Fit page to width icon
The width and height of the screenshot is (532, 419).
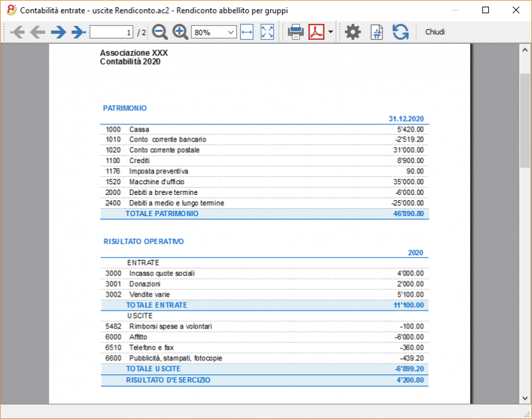247,32
